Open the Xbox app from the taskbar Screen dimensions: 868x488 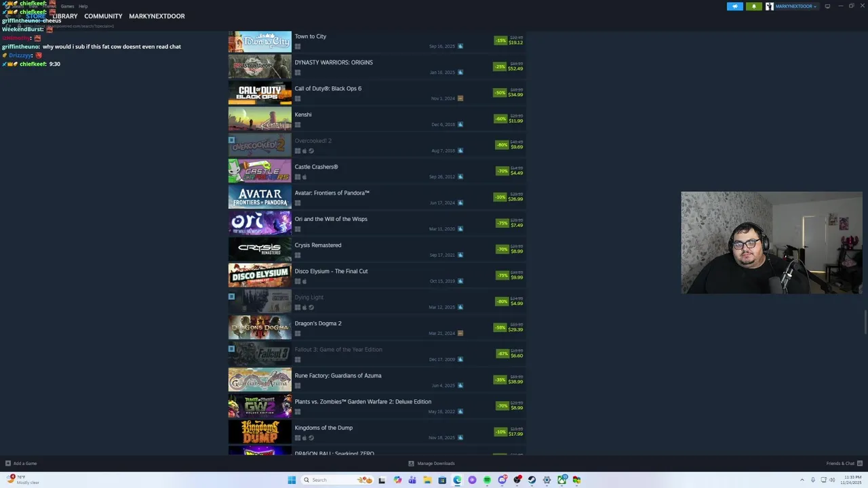[561, 480]
